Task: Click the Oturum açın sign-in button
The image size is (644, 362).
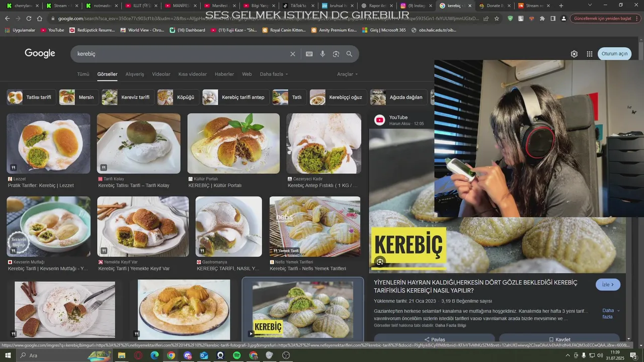Action: pos(615,54)
